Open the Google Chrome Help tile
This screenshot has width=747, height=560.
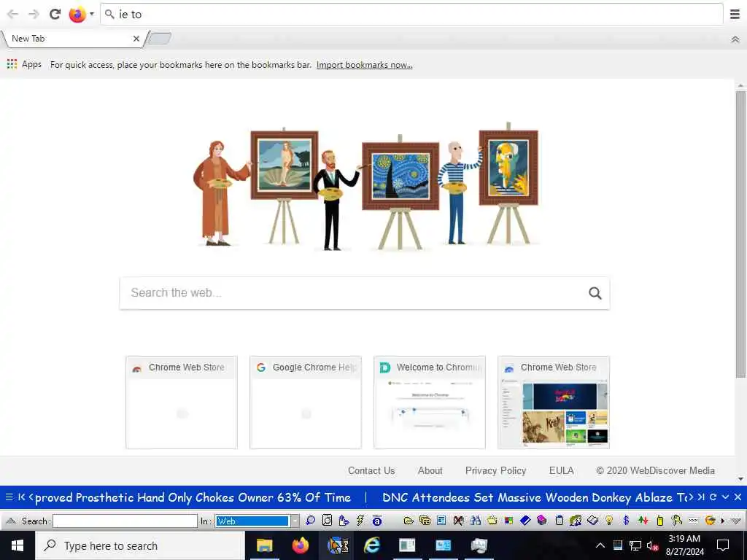point(306,402)
